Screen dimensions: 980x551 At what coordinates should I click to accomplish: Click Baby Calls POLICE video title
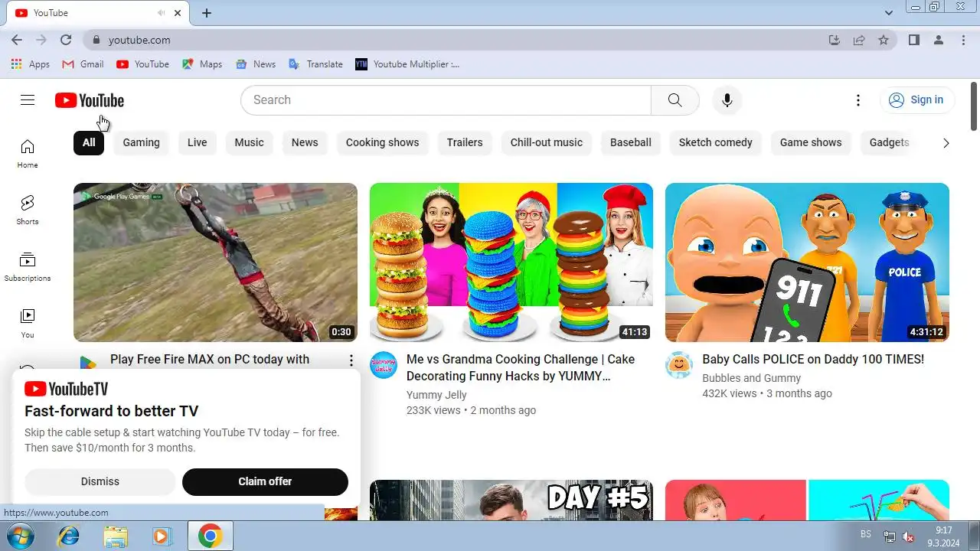coord(813,360)
